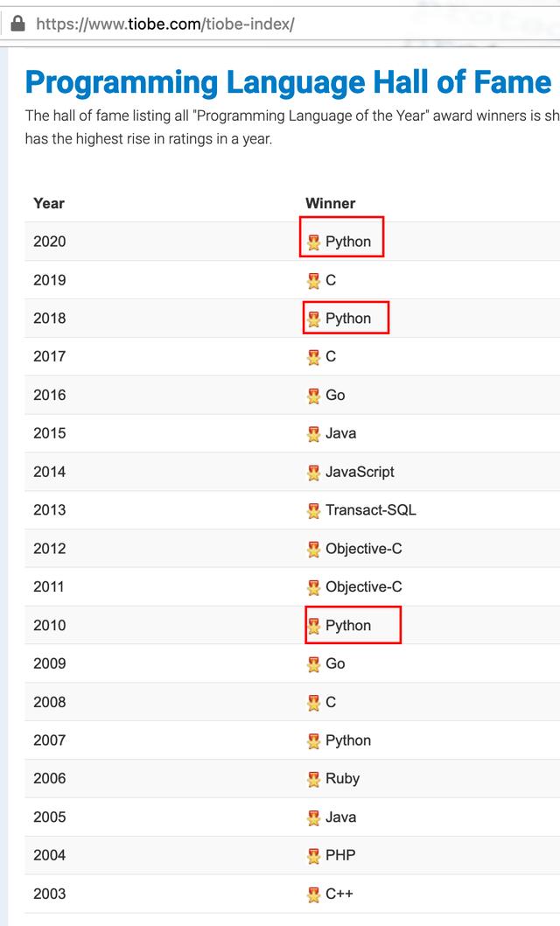Click the medal icon next to 2016 Go
Viewport: 560px width, 926px height.
pyautogui.click(x=313, y=396)
